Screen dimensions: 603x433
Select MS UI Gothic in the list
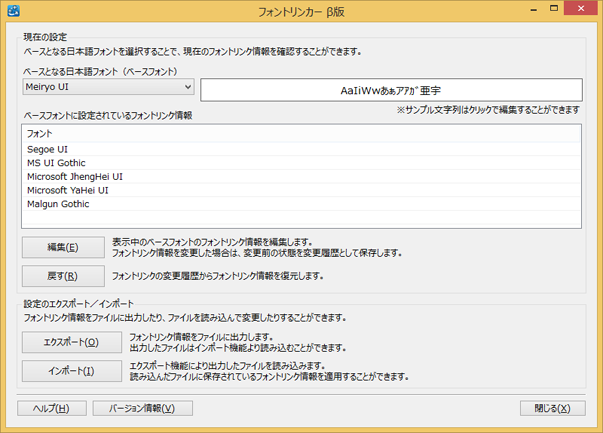pyautogui.click(x=57, y=163)
